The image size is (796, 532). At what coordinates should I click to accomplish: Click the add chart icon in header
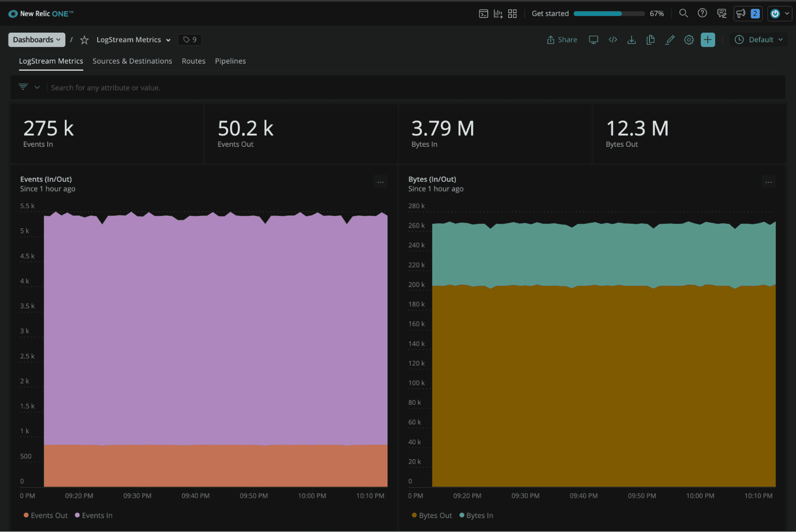(x=498, y=14)
